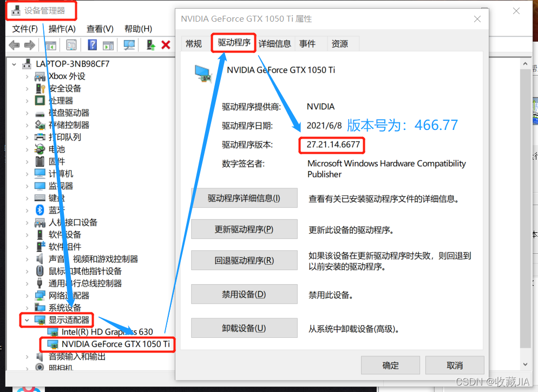Click the 计算机 computer icon in tree
Viewport: 538px width, 392px height.
tap(40, 173)
